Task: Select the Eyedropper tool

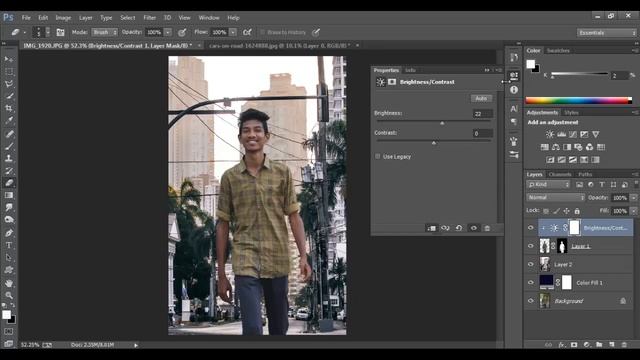Action: pyautogui.click(x=9, y=121)
